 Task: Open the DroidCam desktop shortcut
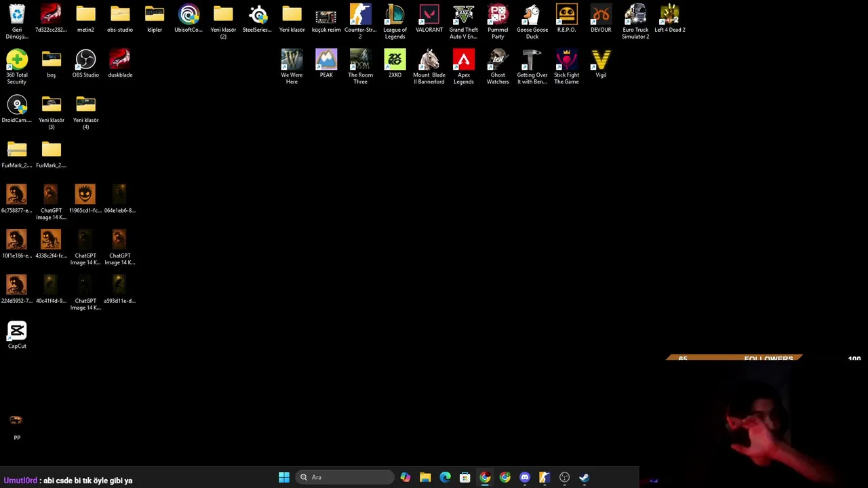point(17,110)
